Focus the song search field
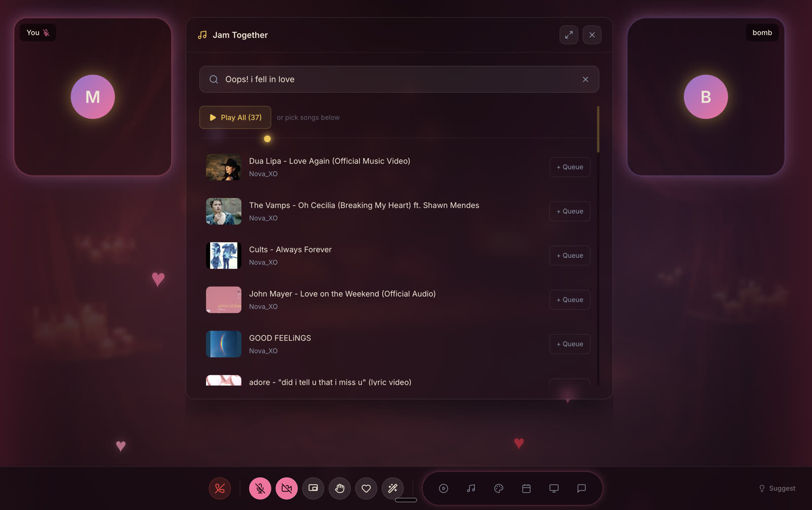This screenshot has height=510, width=812. (x=399, y=79)
